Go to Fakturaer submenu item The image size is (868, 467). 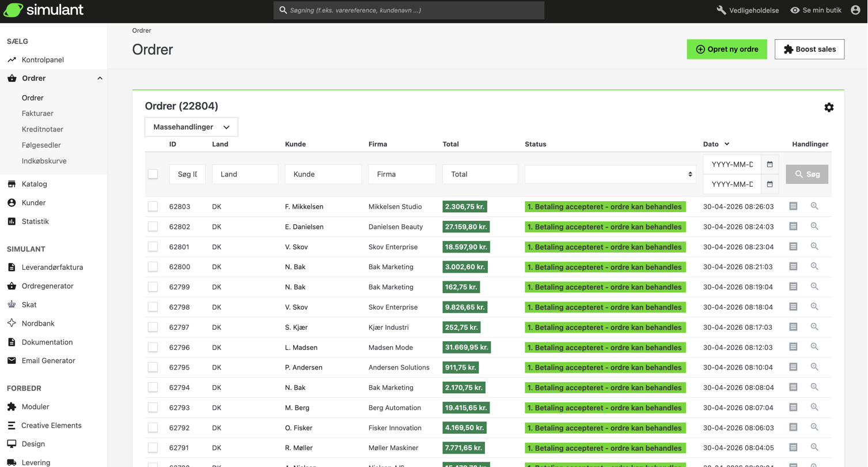pos(37,114)
